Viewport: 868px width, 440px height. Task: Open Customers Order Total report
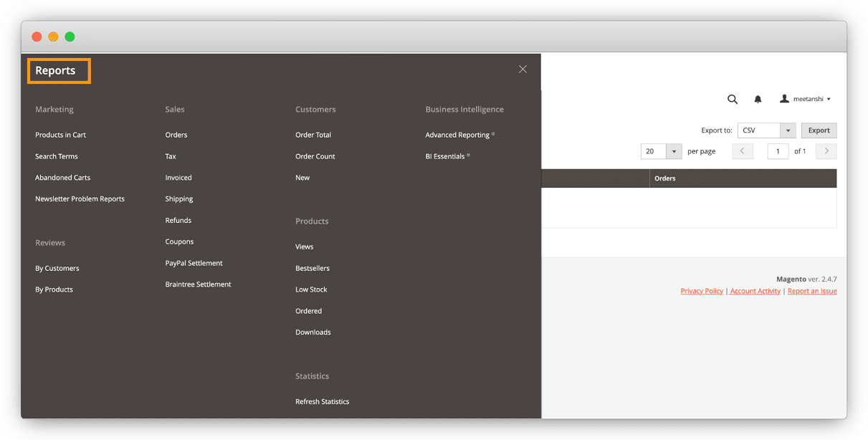click(x=313, y=135)
